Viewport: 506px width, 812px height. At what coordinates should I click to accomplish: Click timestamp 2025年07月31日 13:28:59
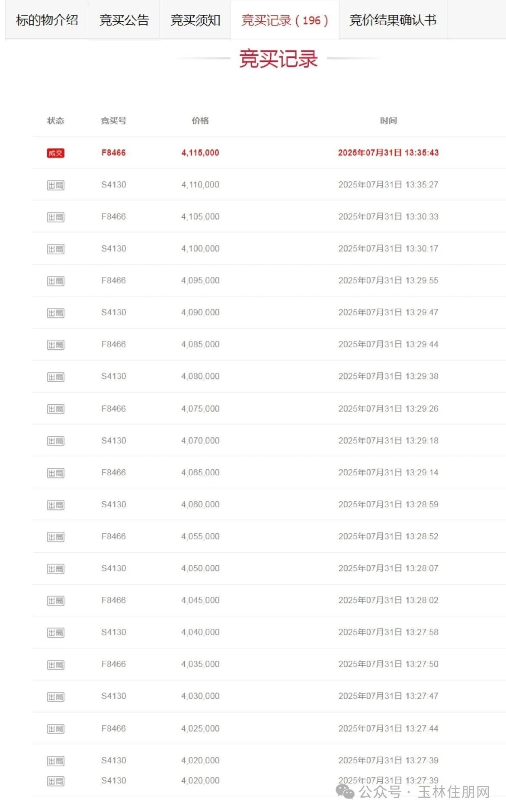[x=388, y=505]
